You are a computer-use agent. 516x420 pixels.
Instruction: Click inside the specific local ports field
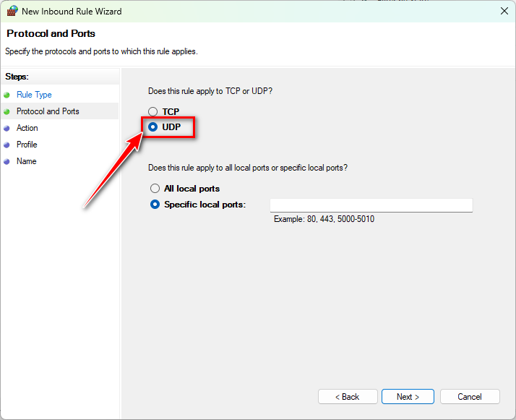(371, 205)
